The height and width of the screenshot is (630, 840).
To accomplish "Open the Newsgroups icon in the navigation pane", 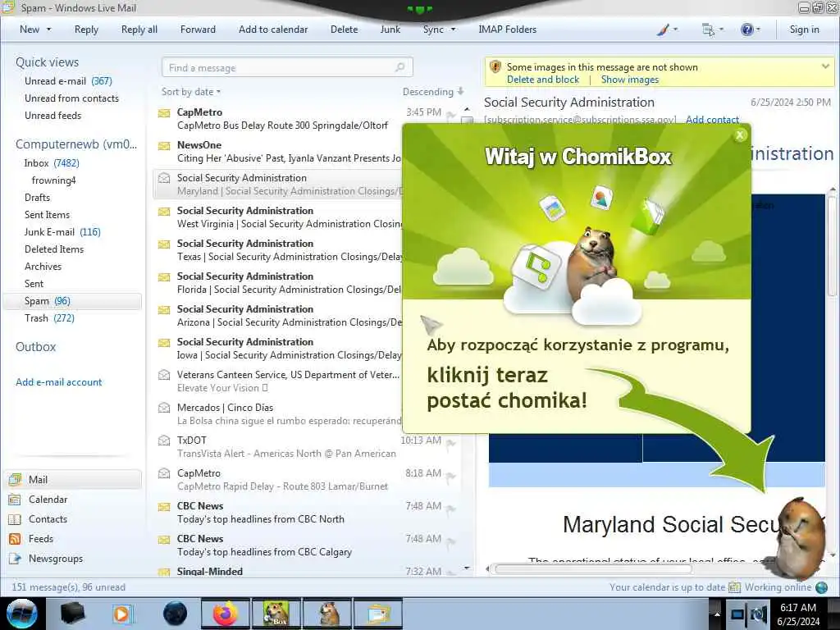I will point(15,559).
